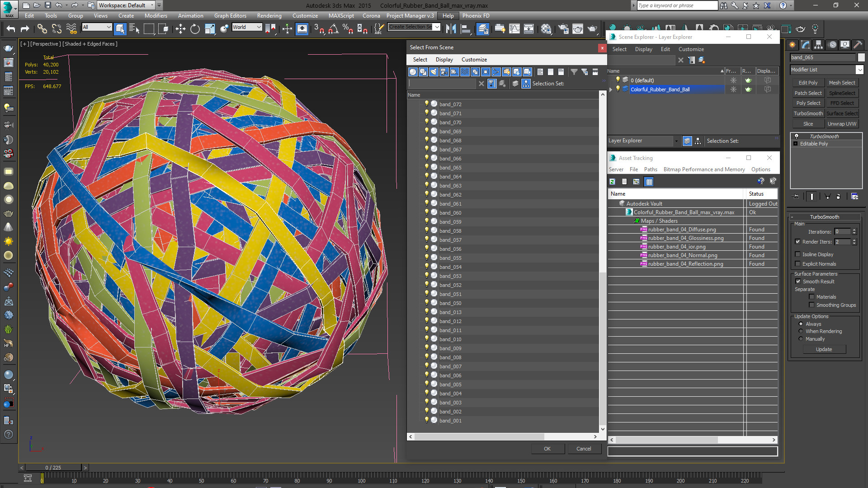
Task: Switch to the Motion command panel tab
Action: pyautogui.click(x=832, y=45)
